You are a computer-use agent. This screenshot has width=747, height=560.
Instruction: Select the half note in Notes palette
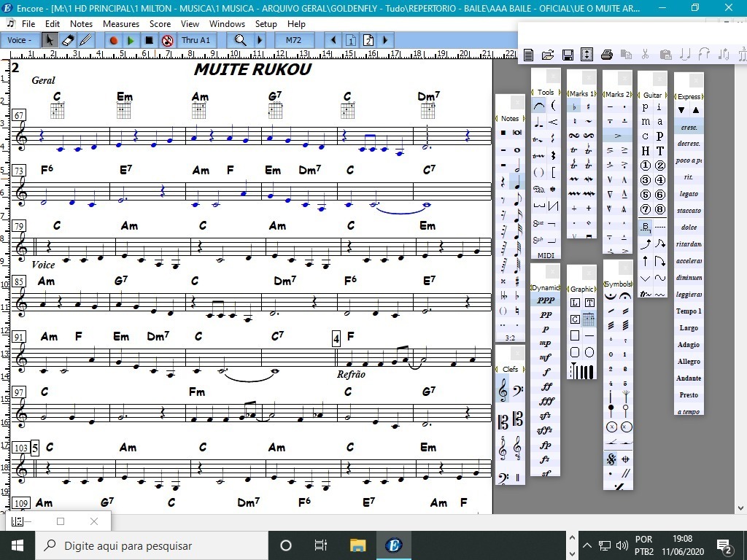(517, 166)
